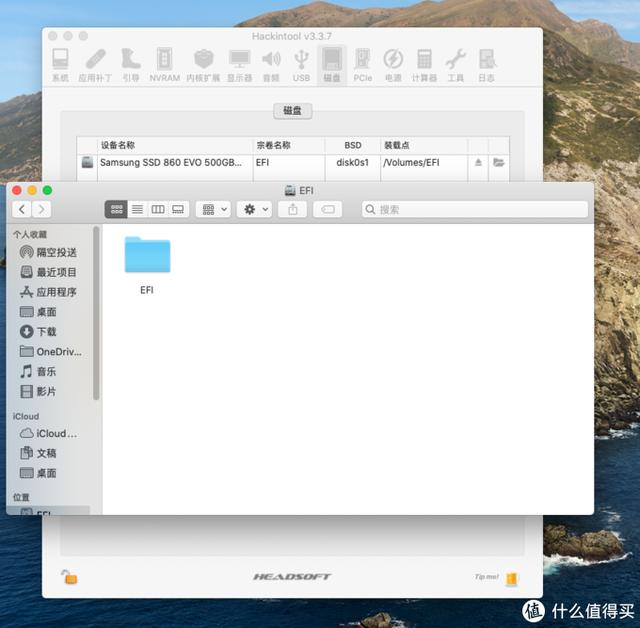Viewport: 640px width, 628px height.
Task: Open 影片 Movies in Finder sidebar
Action: tap(38, 392)
